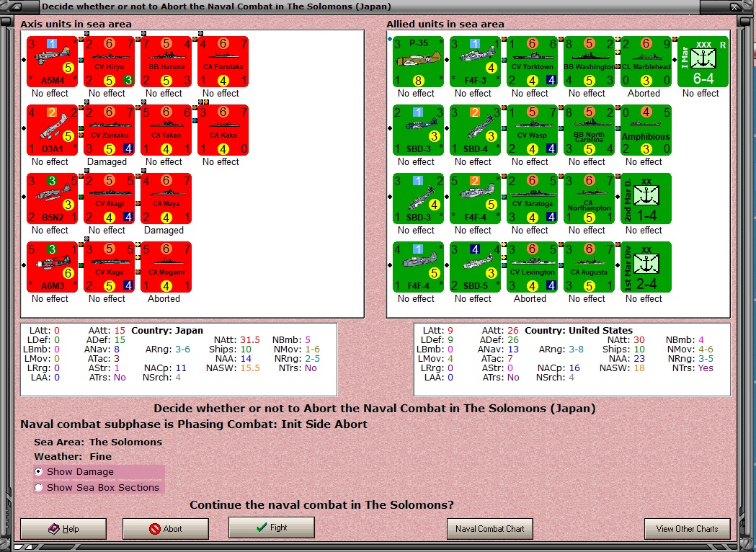Click Country: Japan stats label

(x=166, y=331)
